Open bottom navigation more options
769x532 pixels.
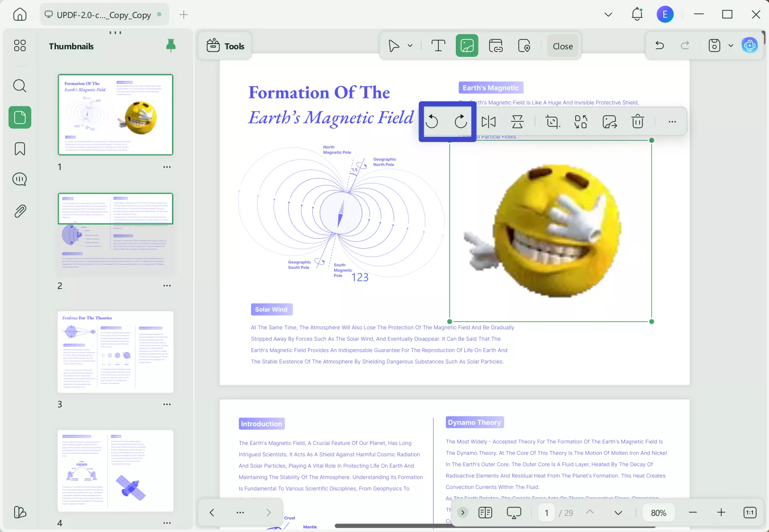240,513
